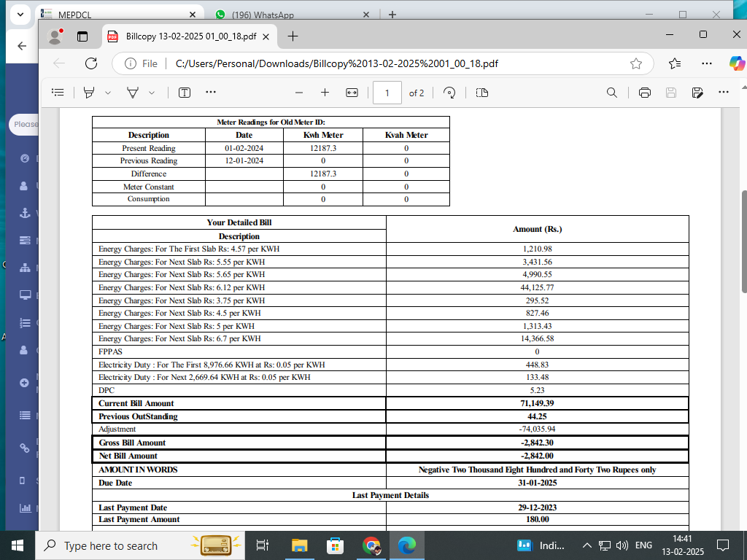
Task: Click the Add text tool
Action: click(x=185, y=93)
